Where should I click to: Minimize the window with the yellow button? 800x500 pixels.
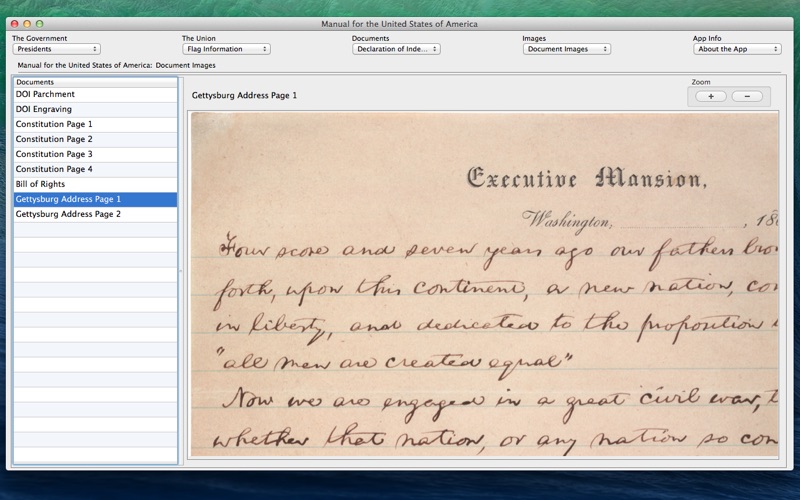[x=27, y=24]
